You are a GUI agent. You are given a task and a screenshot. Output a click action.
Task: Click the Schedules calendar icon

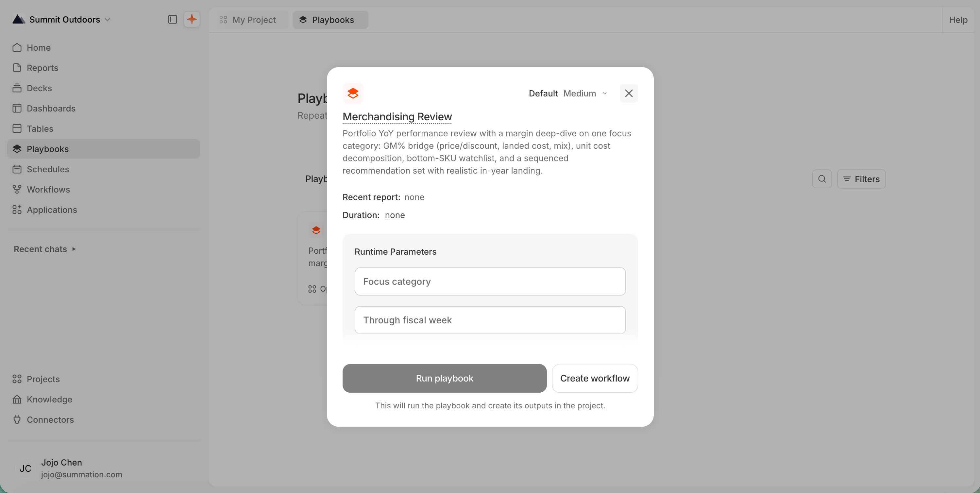17,169
